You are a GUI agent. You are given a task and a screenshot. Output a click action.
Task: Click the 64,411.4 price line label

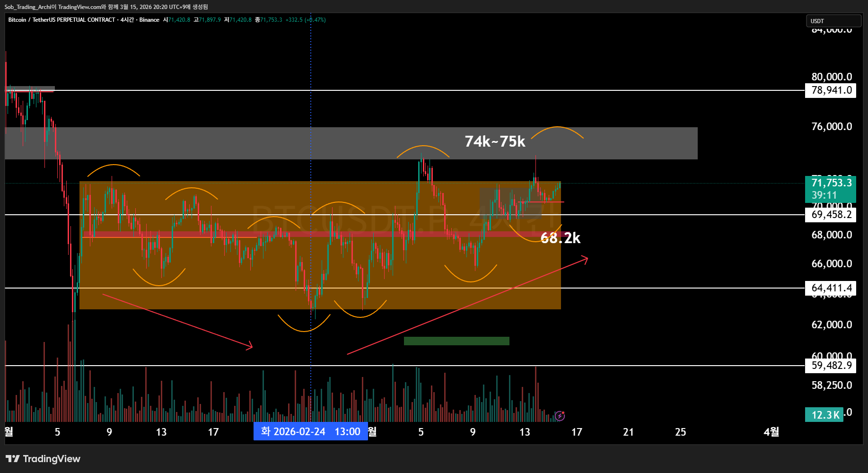(831, 288)
